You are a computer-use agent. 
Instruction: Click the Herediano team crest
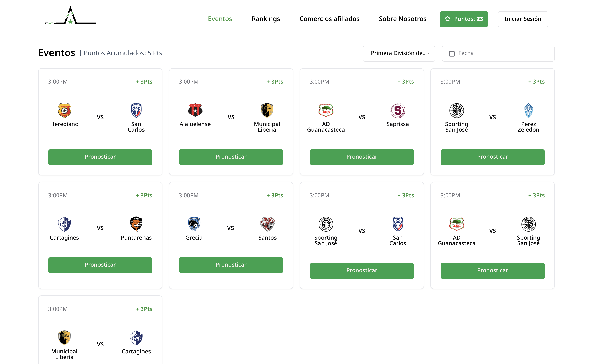[64, 110]
